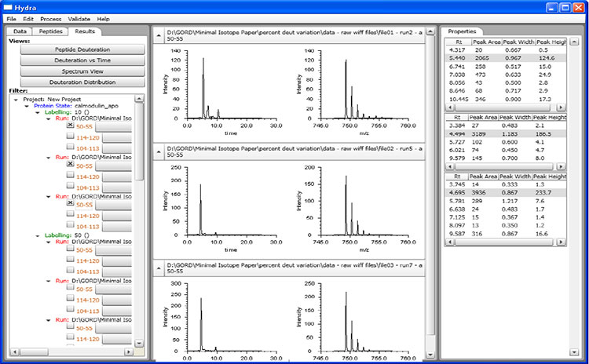Collapse the file02 - run5 chart panel

tap(159, 152)
